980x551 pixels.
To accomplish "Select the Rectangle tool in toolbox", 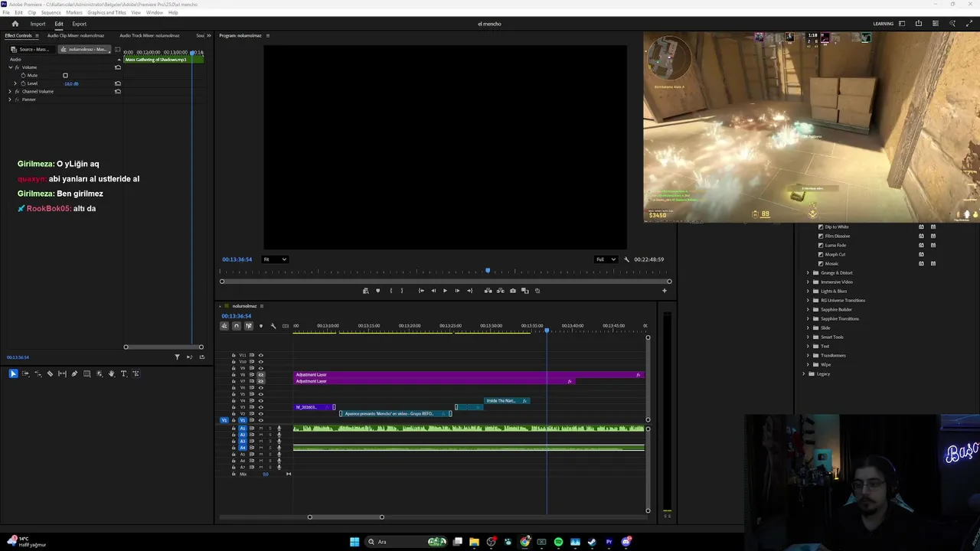I will 87,373.
